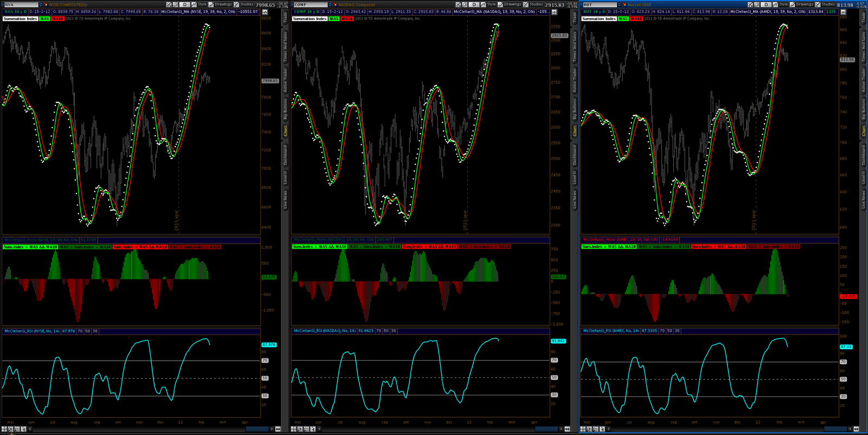The width and height of the screenshot is (868, 435).
Task: Click the first tool icon left of D in RUT chart
Action: [x=750, y=4]
